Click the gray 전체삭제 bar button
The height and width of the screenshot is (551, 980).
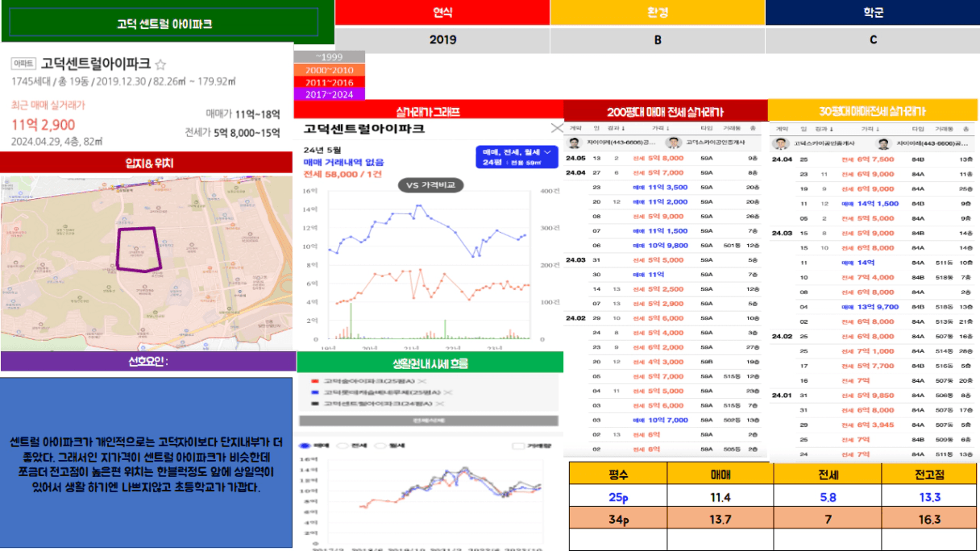click(429, 420)
